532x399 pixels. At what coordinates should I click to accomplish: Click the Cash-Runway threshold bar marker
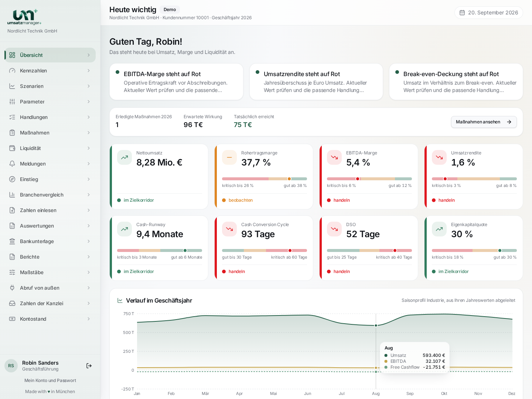tap(185, 250)
